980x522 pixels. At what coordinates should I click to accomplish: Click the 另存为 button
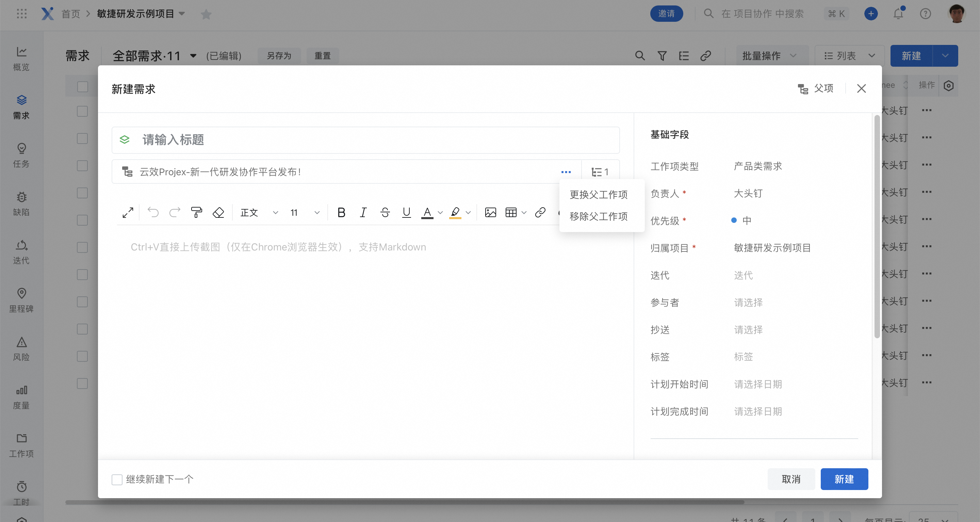coord(279,56)
